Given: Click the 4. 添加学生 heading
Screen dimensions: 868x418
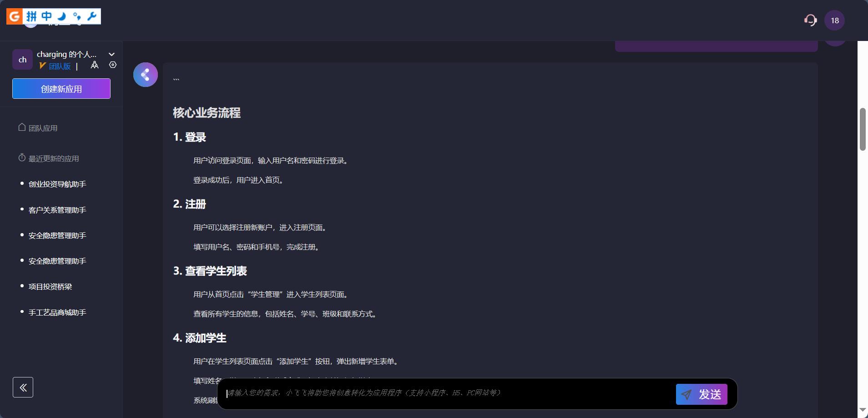Looking at the screenshot, I should point(200,338).
